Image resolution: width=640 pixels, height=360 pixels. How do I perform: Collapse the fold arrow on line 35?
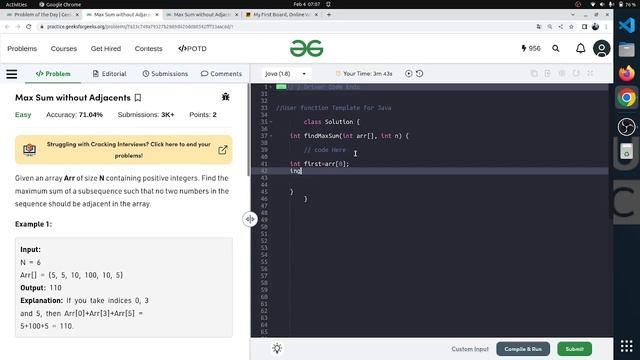coord(271,122)
